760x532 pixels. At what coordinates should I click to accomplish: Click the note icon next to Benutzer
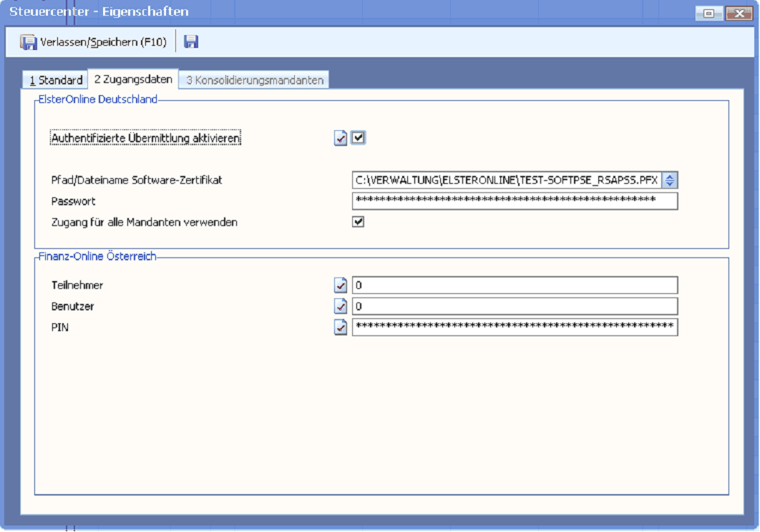coord(341,306)
